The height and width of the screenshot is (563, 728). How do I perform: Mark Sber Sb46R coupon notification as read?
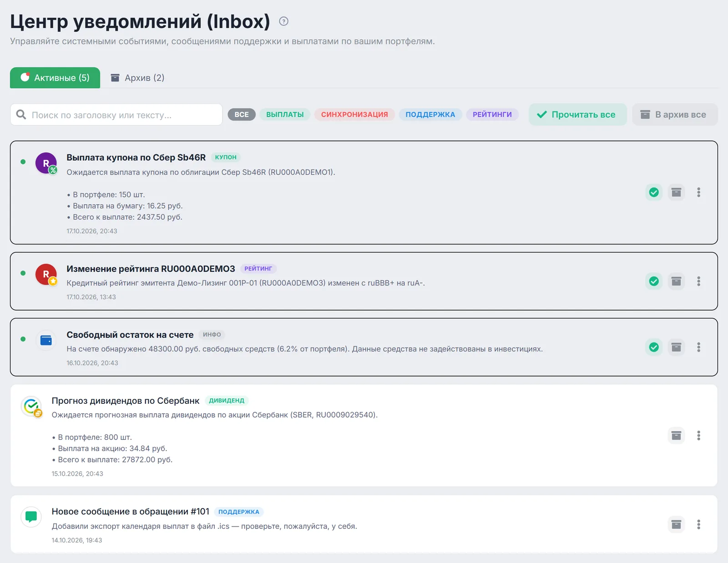point(654,192)
